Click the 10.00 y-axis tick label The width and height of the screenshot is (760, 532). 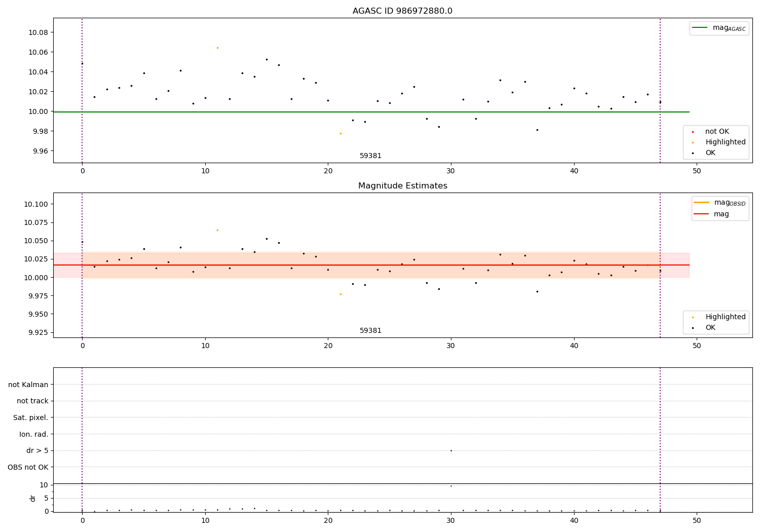(38, 111)
